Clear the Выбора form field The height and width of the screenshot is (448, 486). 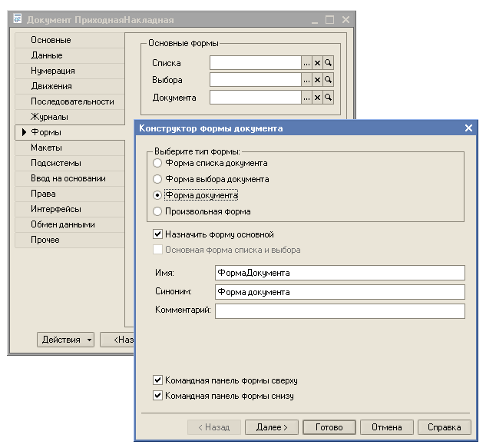[317, 81]
